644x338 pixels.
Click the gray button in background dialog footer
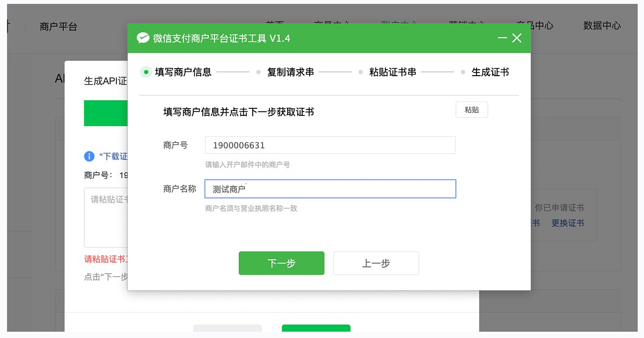(x=228, y=328)
